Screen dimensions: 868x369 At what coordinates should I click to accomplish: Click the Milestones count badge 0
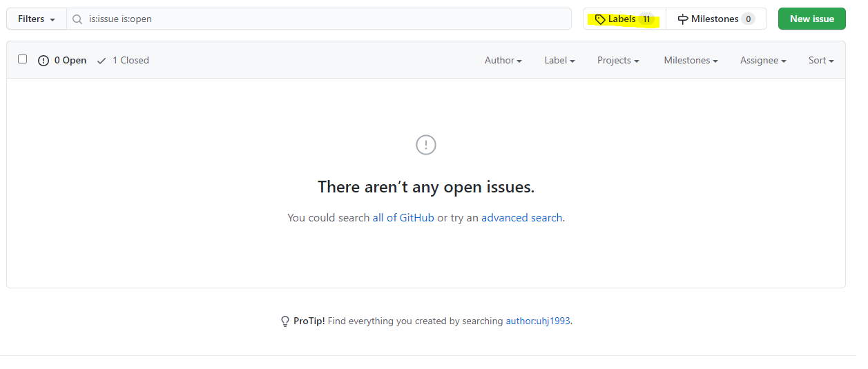749,19
